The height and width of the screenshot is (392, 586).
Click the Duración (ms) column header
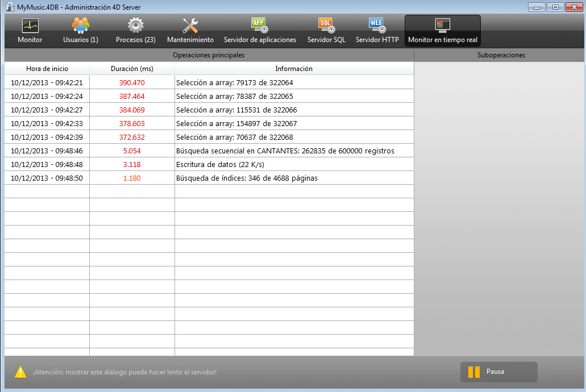click(x=132, y=69)
